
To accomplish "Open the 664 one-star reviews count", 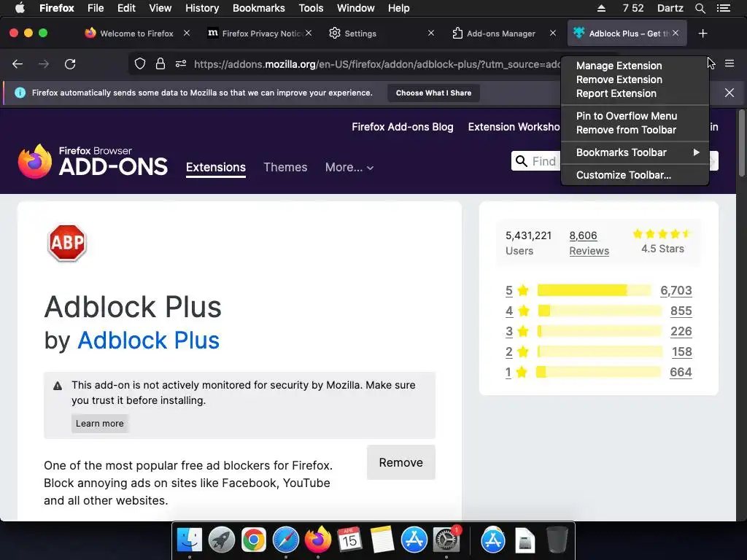I will pos(681,372).
